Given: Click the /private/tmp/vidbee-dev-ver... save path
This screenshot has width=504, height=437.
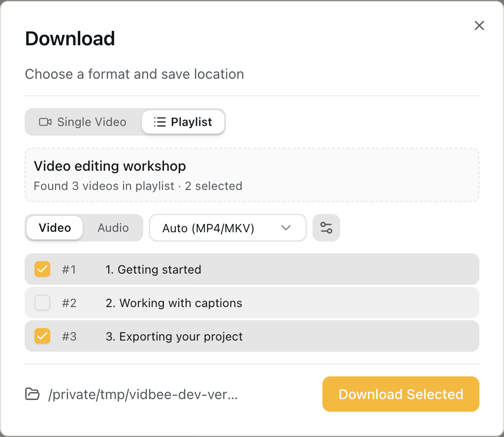Looking at the screenshot, I should pyautogui.click(x=143, y=394).
